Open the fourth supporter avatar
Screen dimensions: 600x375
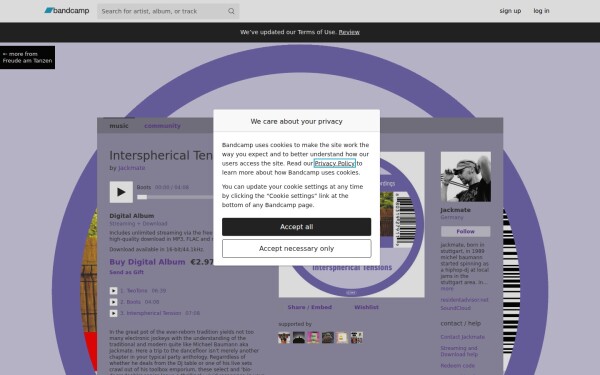pyautogui.click(x=328, y=338)
